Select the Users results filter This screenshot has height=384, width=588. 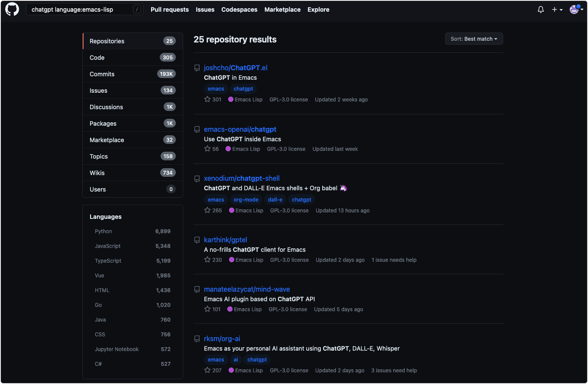tap(133, 189)
